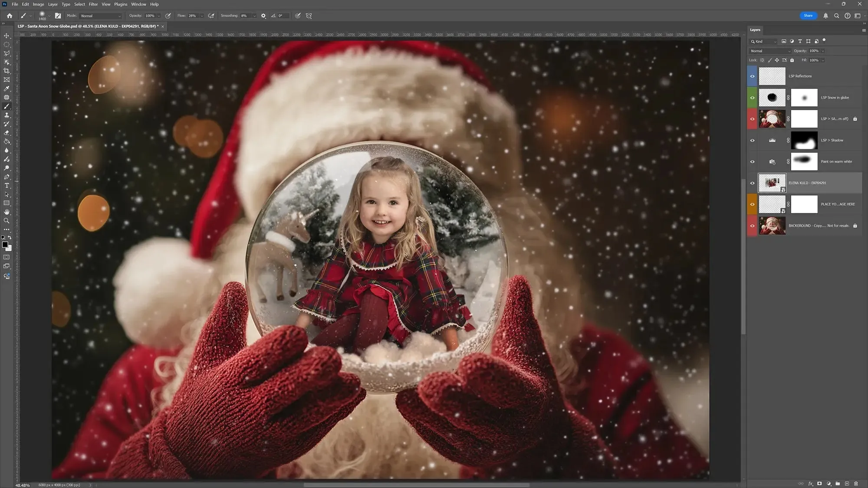Select the Clone Stamp tool
868x488 pixels.
click(7, 115)
